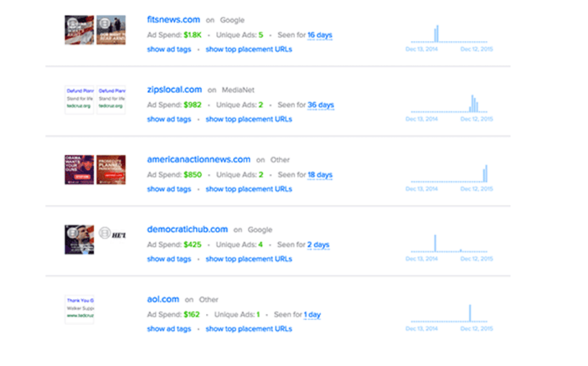Open the fitsnews.com link
The image size is (588, 366).
click(173, 20)
